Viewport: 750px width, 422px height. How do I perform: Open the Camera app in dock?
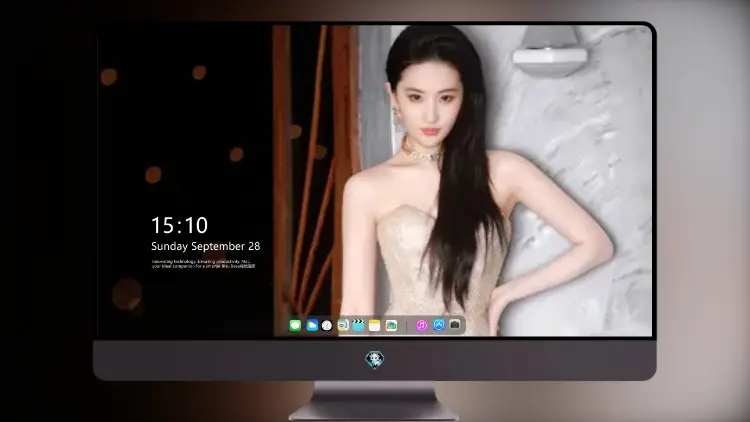coord(455,325)
